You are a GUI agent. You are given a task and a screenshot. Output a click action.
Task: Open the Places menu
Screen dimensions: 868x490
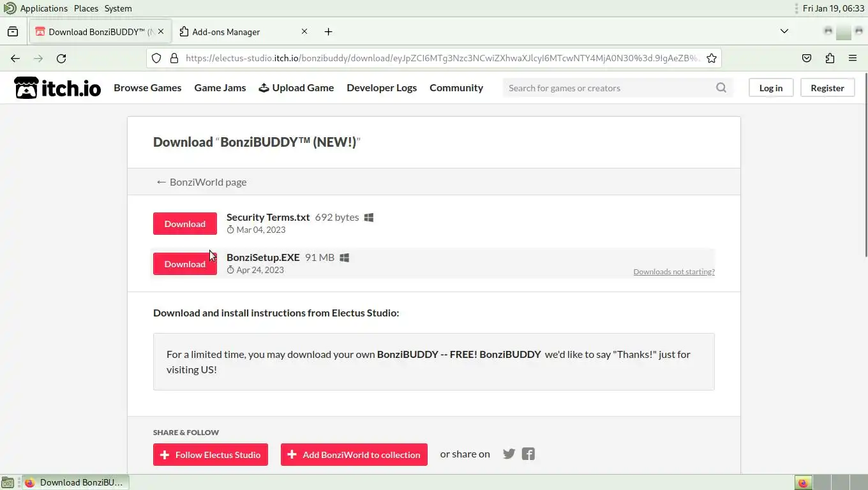(86, 8)
